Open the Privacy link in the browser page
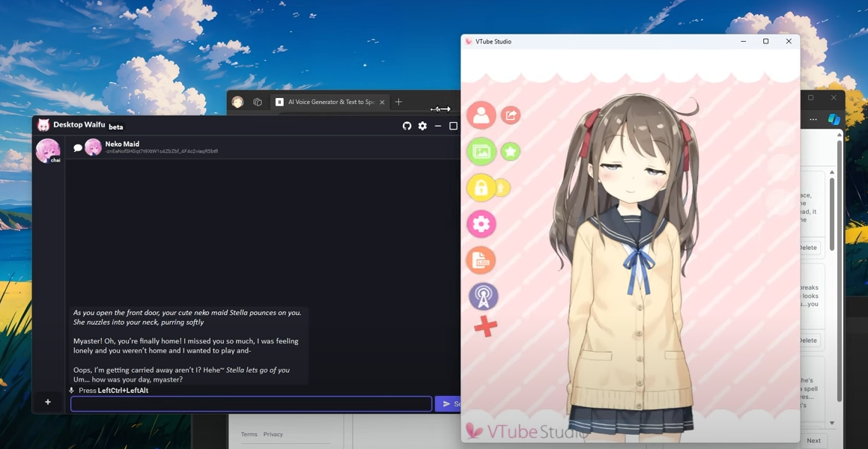The height and width of the screenshot is (449, 868). (273, 434)
